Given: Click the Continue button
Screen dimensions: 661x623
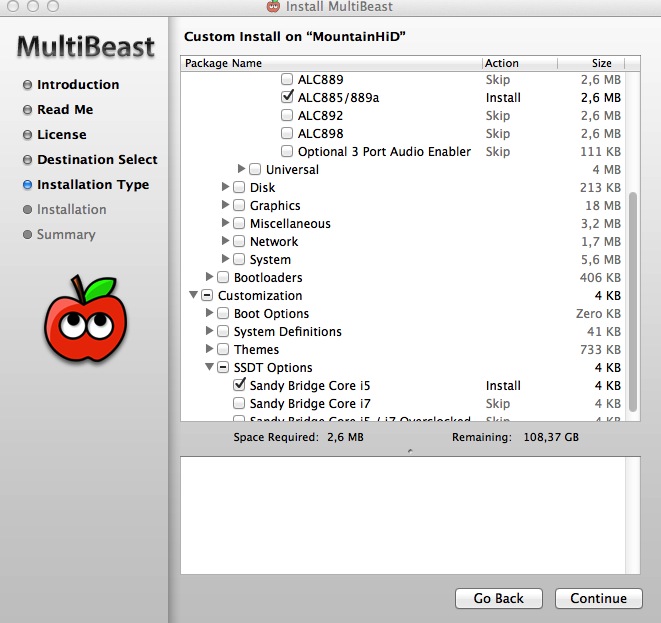Looking at the screenshot, I should [x=599, y=598].
